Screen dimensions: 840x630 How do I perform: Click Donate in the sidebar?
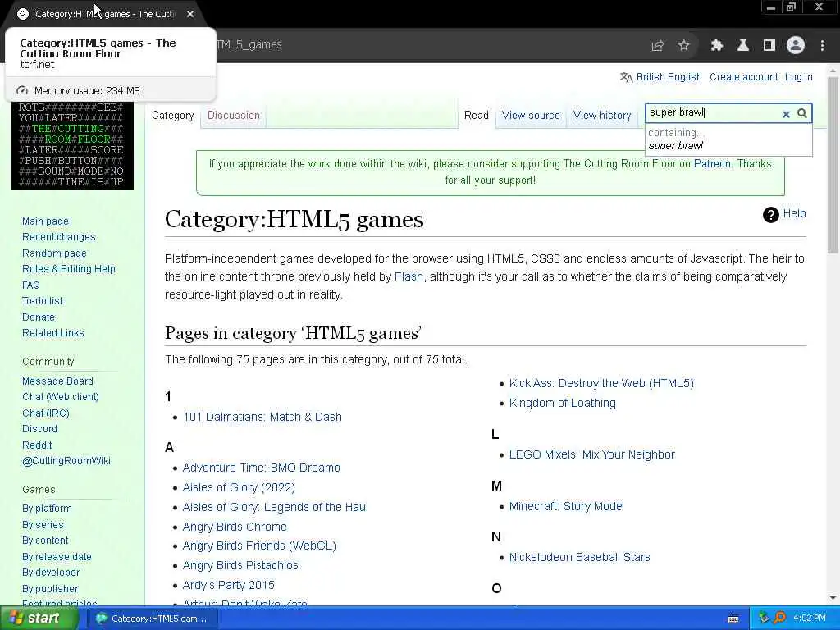[x=39, y=317]
